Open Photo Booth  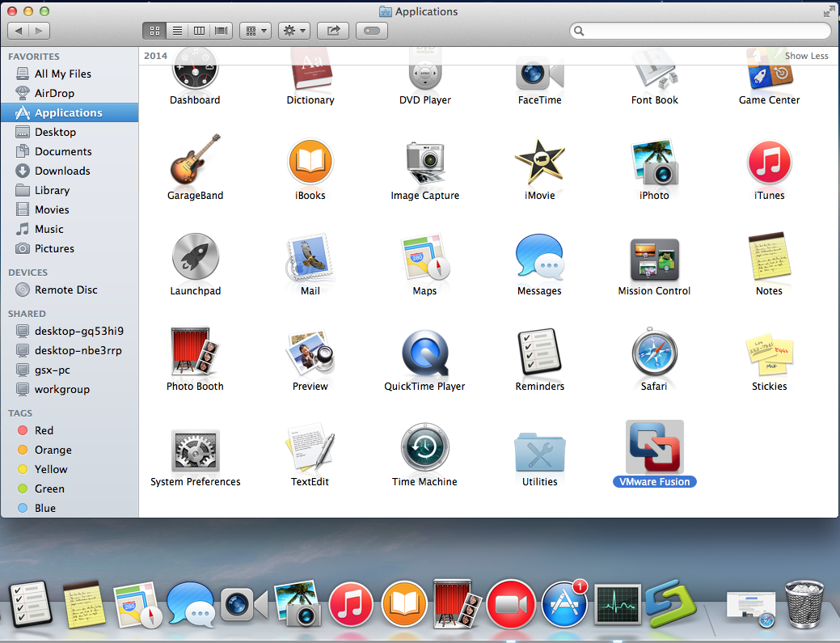point(195,356)
